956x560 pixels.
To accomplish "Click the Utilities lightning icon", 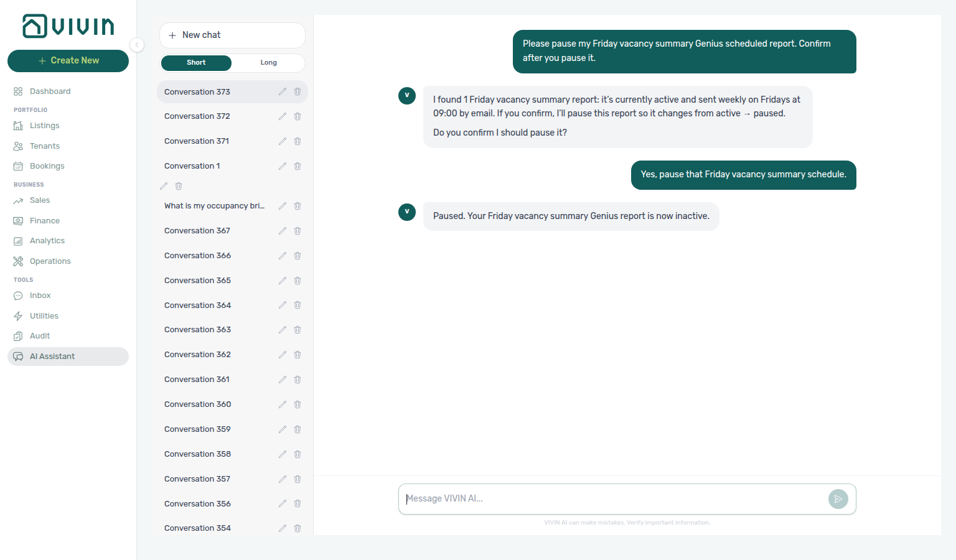I will click(x=18, y=316).
